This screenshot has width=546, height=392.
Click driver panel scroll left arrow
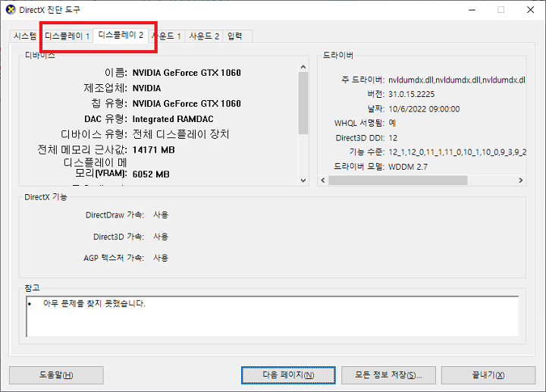click(323, 180)
